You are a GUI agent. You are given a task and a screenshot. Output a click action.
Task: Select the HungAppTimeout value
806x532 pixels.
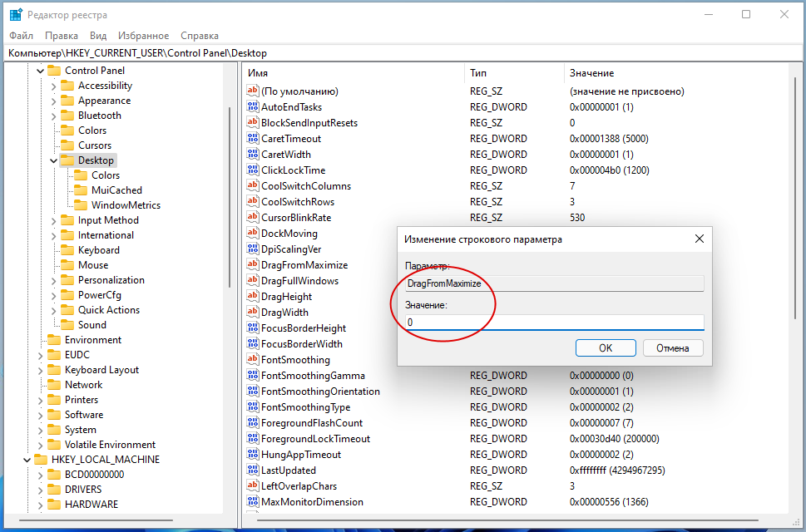[301, 455]
